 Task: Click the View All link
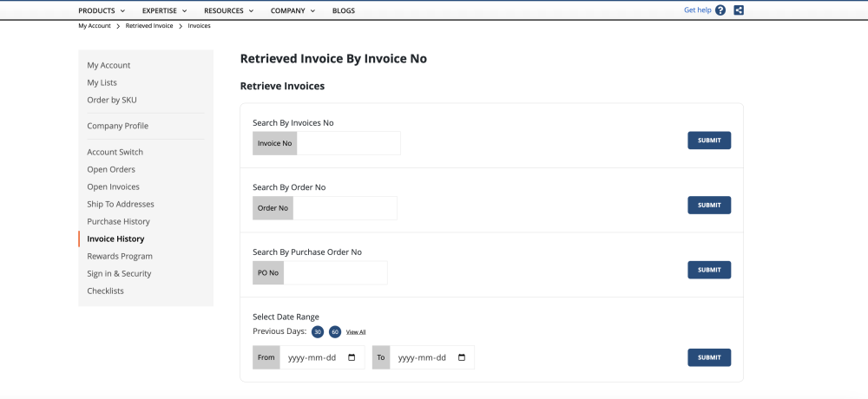point(356,332)
